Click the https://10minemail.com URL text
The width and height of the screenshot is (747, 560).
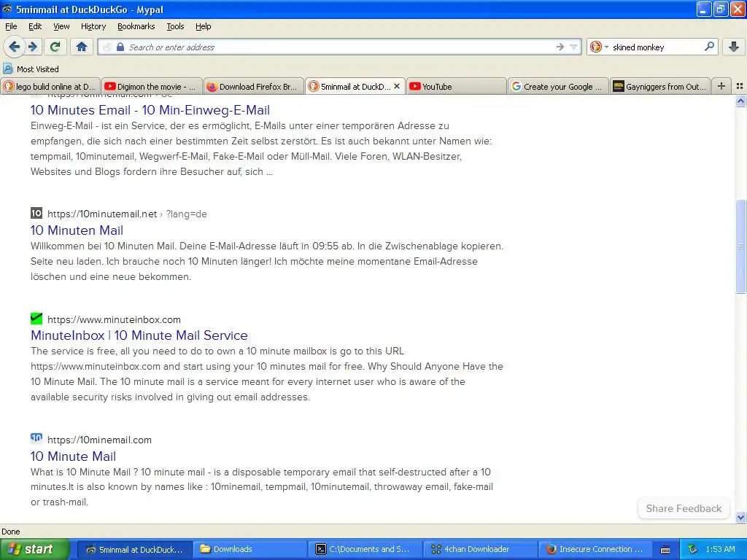(99, 440)
